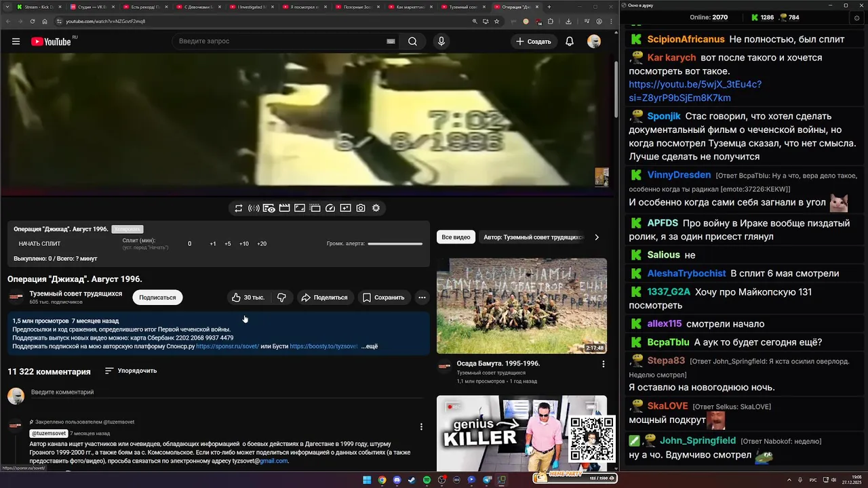Open the audio boost icon under the player

254,208
